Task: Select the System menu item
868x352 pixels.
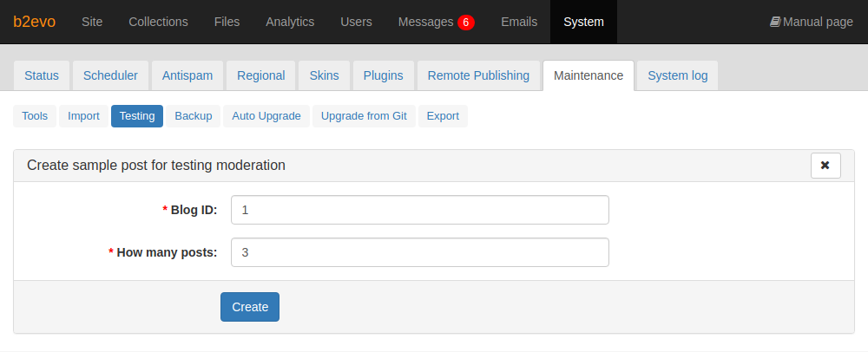Action: click(583, 22)
